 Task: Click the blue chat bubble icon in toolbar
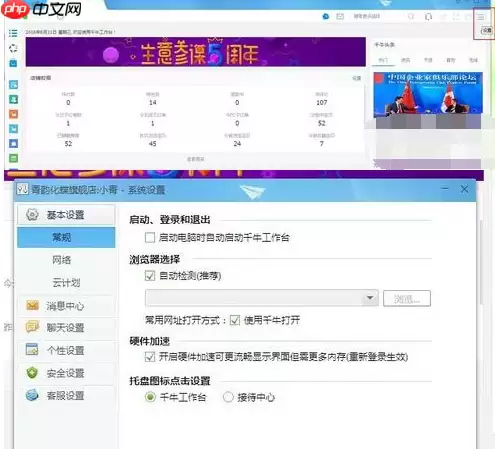tap(326, 16)
